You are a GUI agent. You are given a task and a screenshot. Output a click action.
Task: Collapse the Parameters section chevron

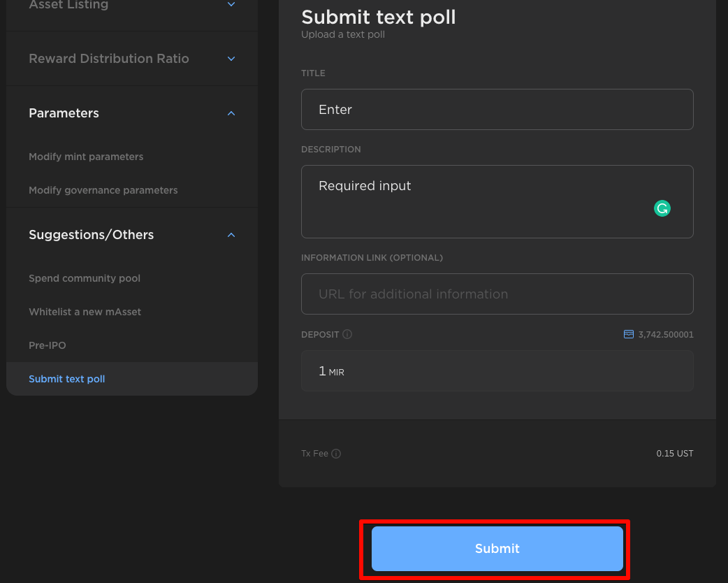pyautogui.click(x=231, y=113)
